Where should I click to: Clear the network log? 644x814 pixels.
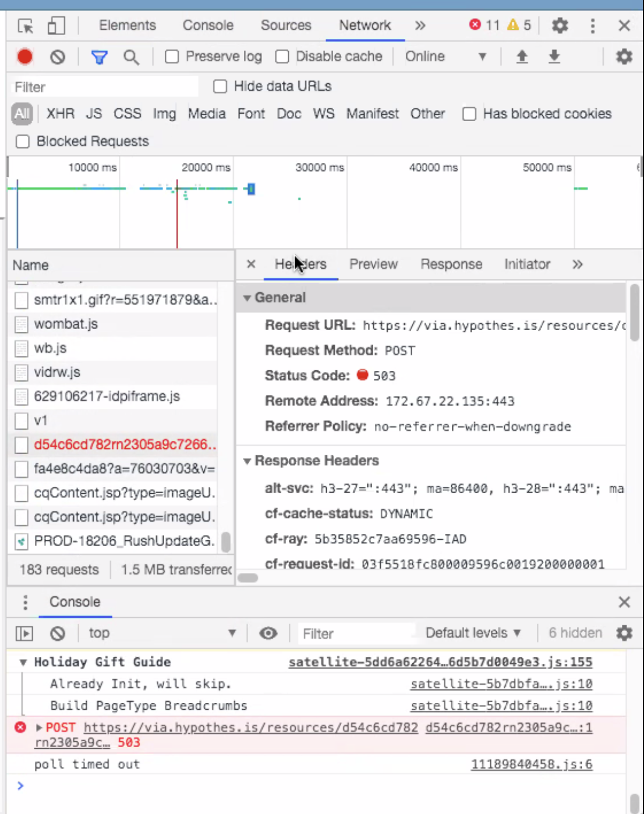pos(57,56)
